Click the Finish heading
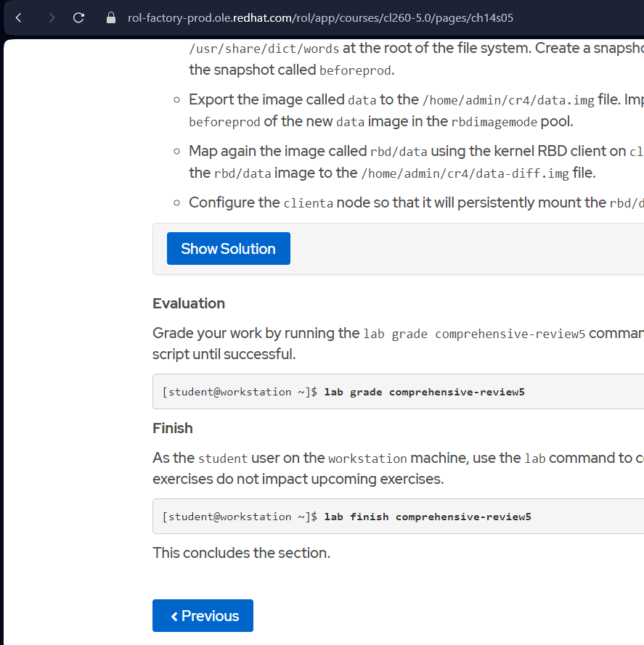 (x=173, y=428)
